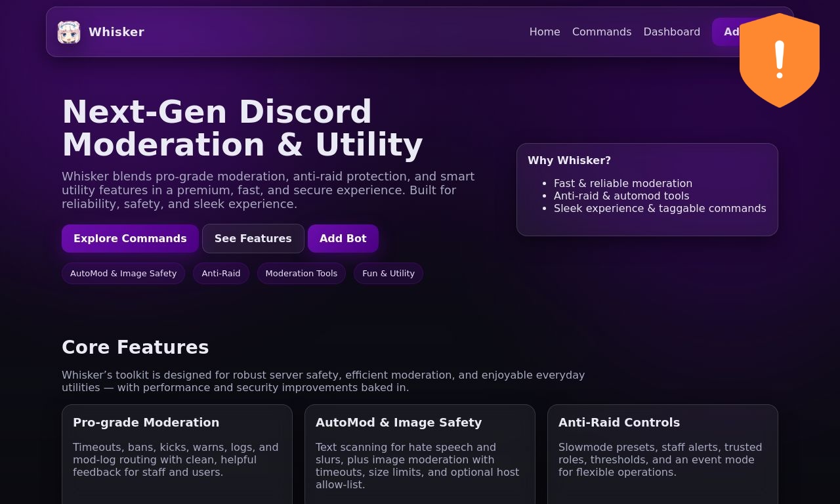
Task: Click the Add Bot hero button
Action: (343, 239)
